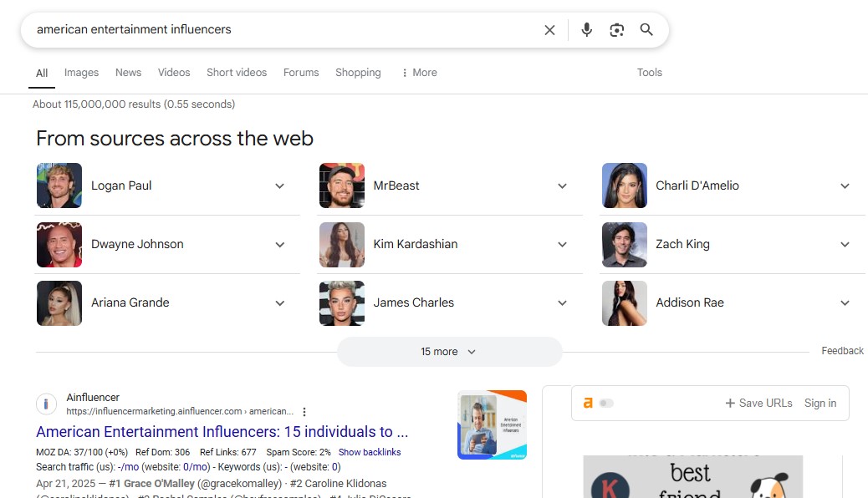Click Sign in in extension panel
The height and width of the screenshot is (498, 868).
[820, 403]
